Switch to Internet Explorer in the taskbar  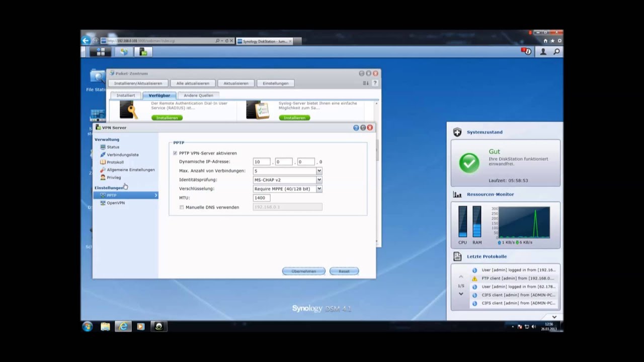pos(123,326)
